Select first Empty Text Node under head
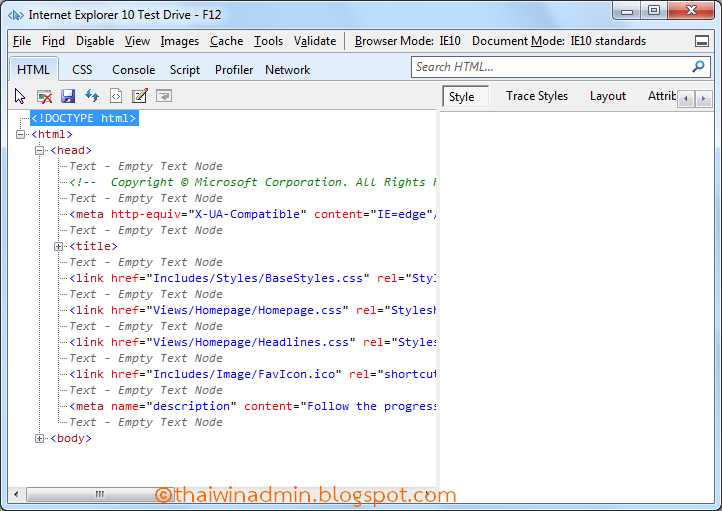The height and width of the screenshot is (511, 722). [146, 166]
